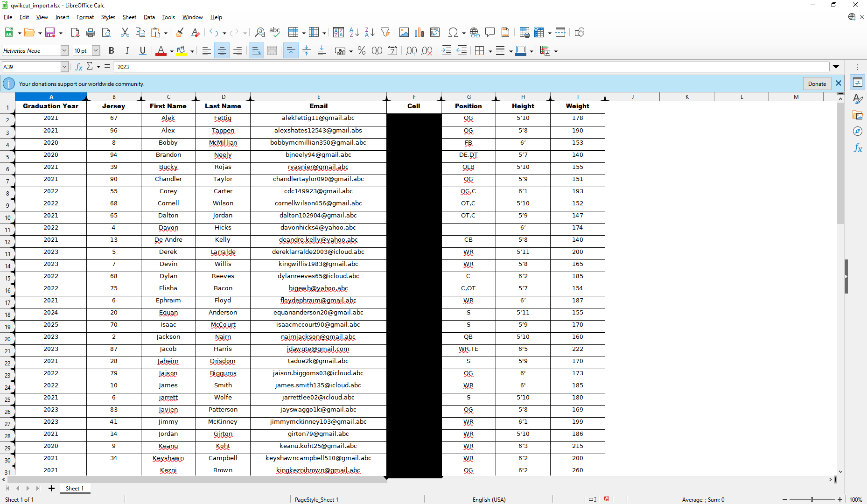Toggle Align Left

click(x=206, y=51)
